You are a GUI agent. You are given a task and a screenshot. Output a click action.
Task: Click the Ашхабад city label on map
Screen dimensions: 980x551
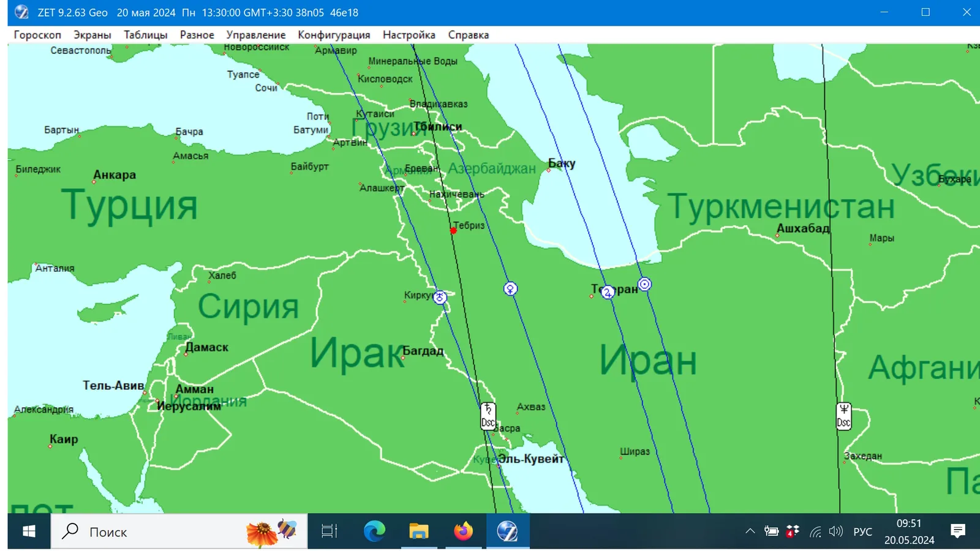(x=803, y=228)
